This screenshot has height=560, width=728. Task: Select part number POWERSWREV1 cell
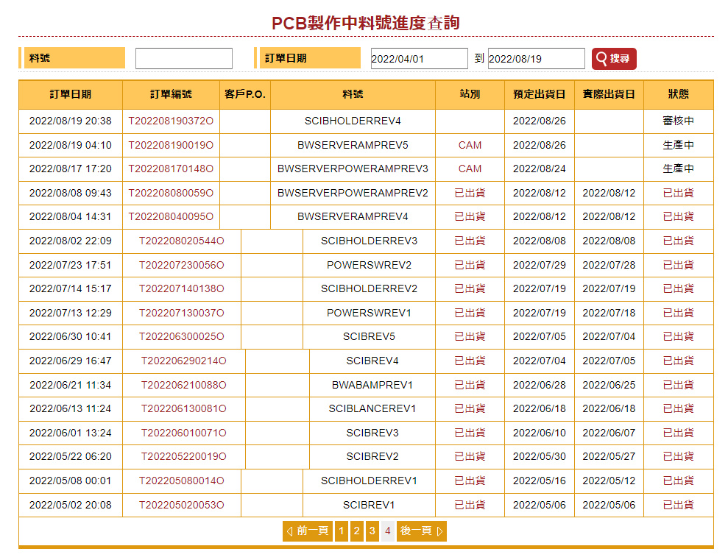pos(369,313)
